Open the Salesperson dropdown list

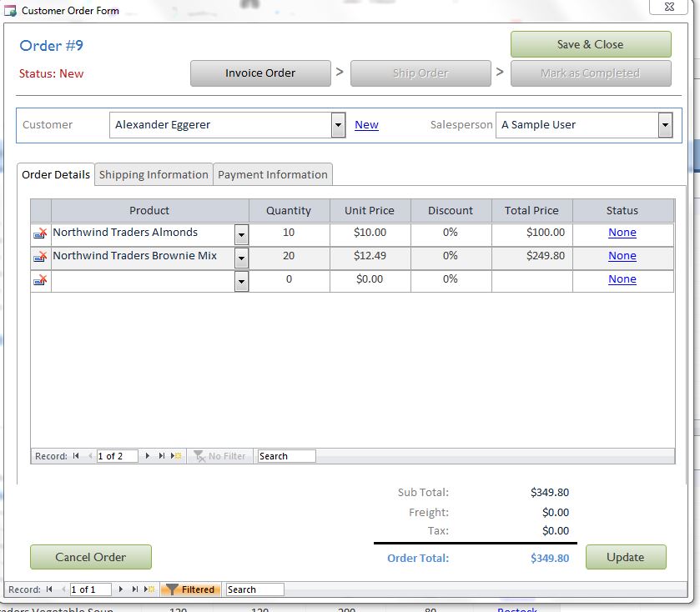[x=665, y=125]
